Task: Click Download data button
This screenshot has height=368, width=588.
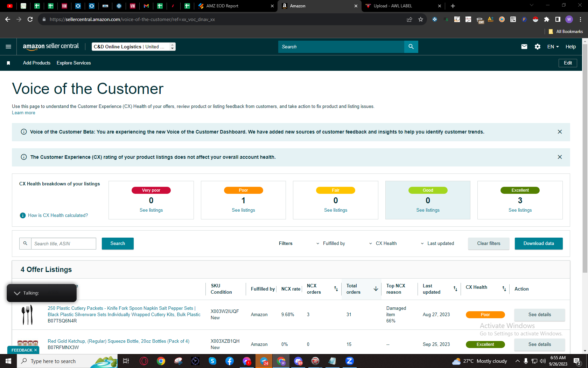Action: click(539, 244)
